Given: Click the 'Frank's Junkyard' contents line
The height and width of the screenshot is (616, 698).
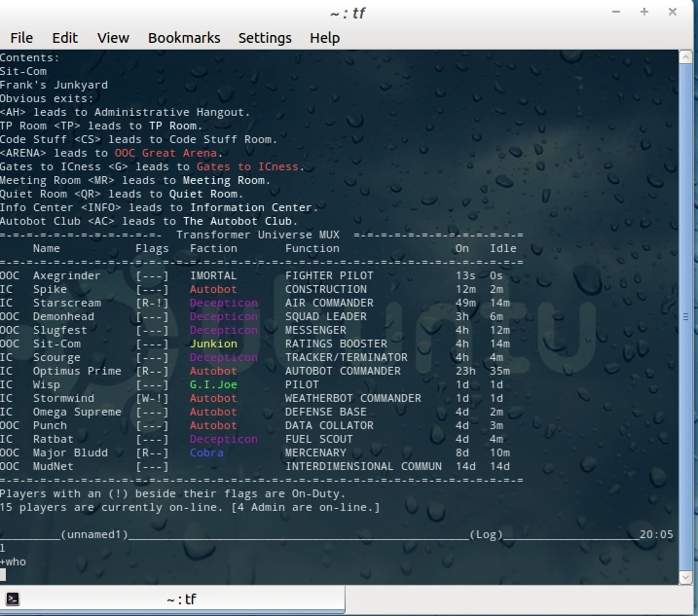Looking at the screenshot, I should [54, 85].
